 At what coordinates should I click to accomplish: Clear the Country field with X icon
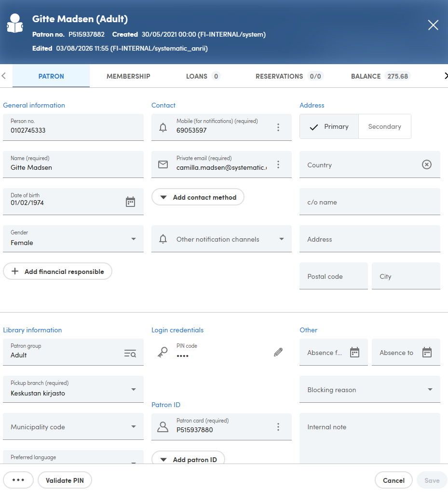[426, 164]
